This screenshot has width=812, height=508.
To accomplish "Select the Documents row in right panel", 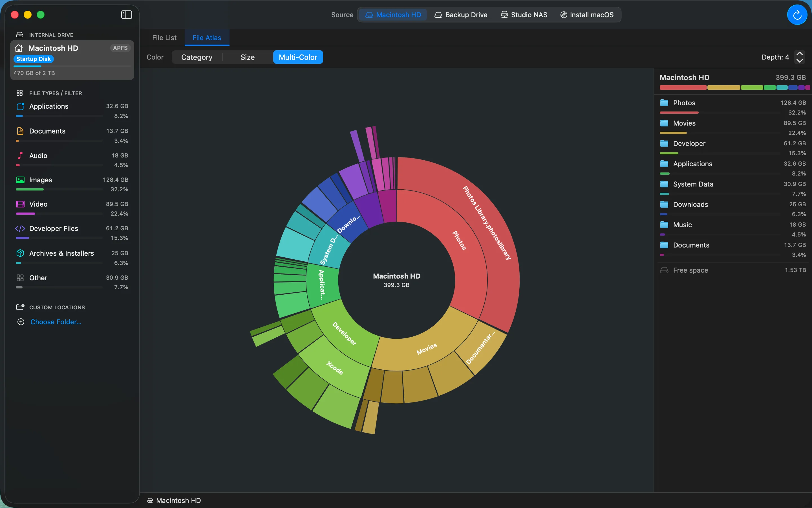I will 733,249.
